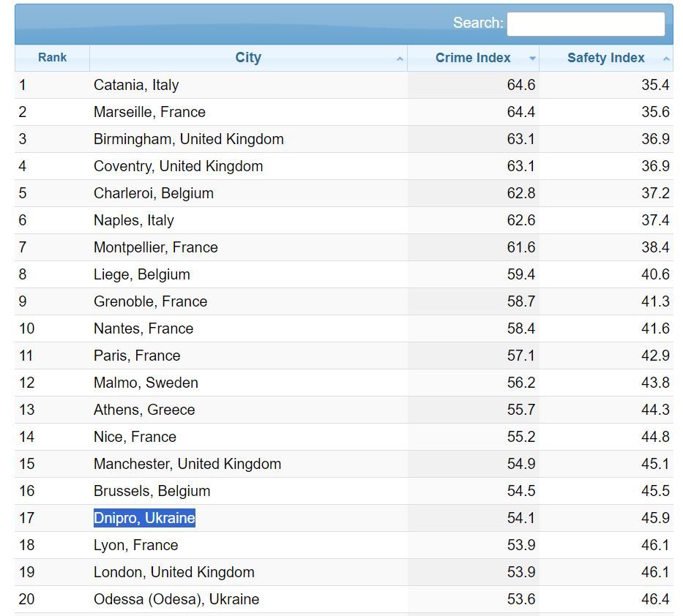This screenshot has height=616, width=683.
Task: Click the Safety Index sort arrow
Action: [x=666, y=59]
